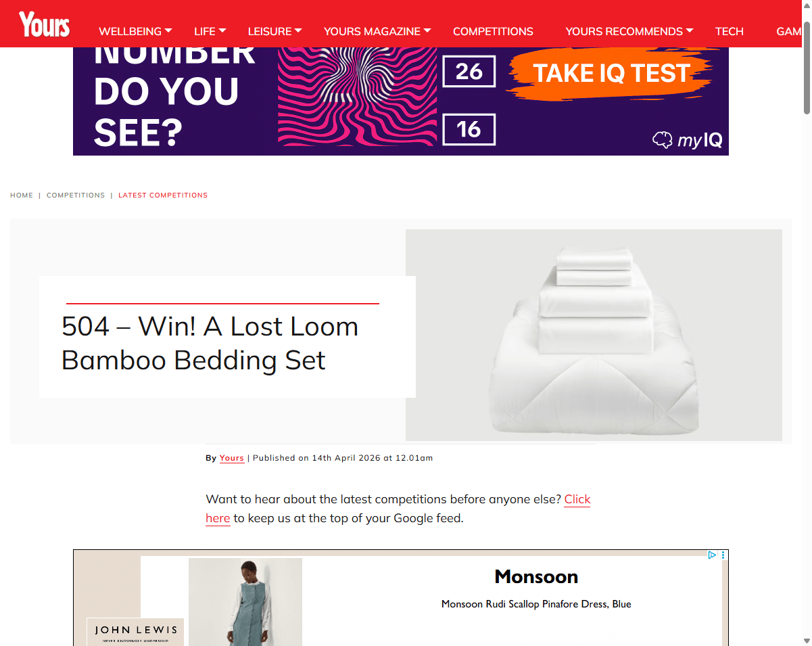Expand the Leisure dropdown arrow
The height and width of the screenshot is (646, 812).
pyautogui.click(x=298, y=30)
